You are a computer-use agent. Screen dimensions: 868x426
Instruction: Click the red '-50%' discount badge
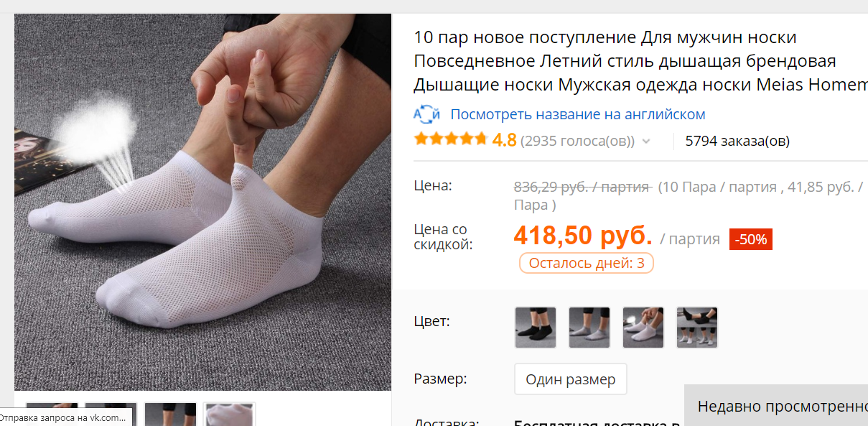point(751,239)
